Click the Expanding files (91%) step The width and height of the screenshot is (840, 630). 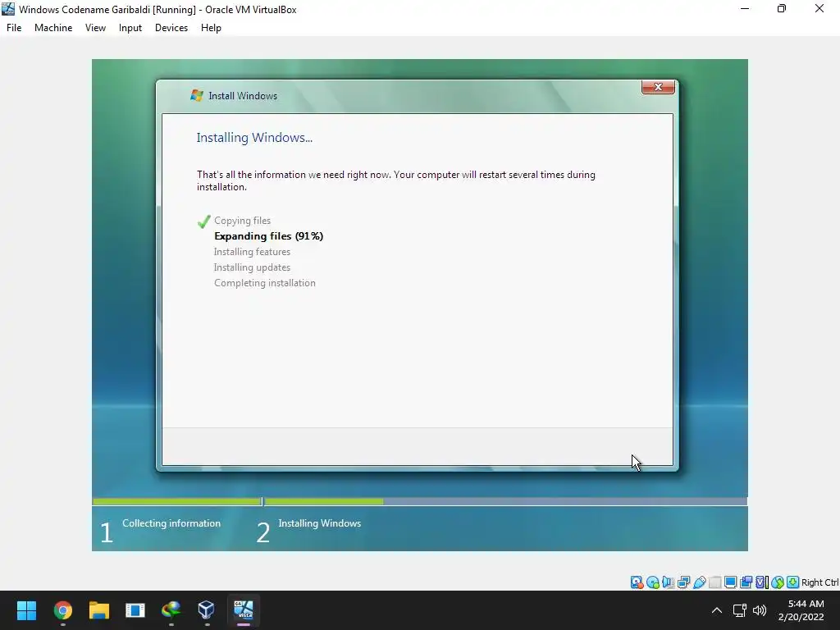click(268, 236)
